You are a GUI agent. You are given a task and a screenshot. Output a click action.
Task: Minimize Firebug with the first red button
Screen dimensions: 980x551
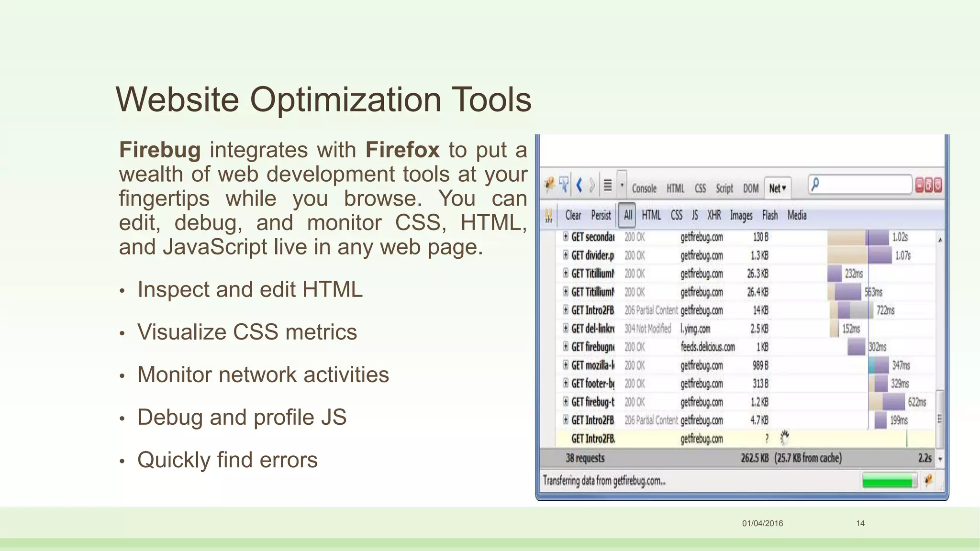[x=920, y=185]
